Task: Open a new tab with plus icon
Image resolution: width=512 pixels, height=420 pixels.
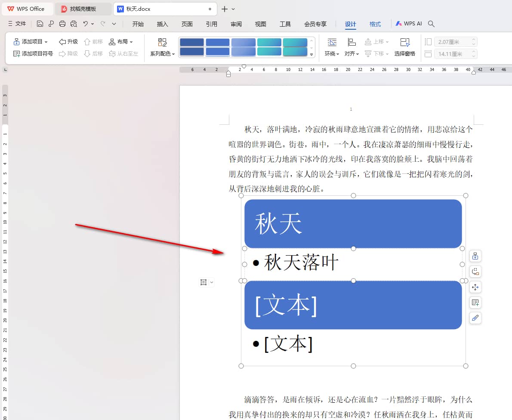Action: [x=225, y=9]
